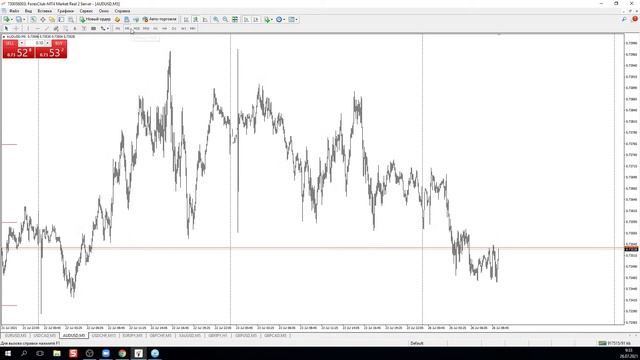Expand the New Chart dropdown arrow
Viewport: 640px width, 360px height.
pos(12,19)
